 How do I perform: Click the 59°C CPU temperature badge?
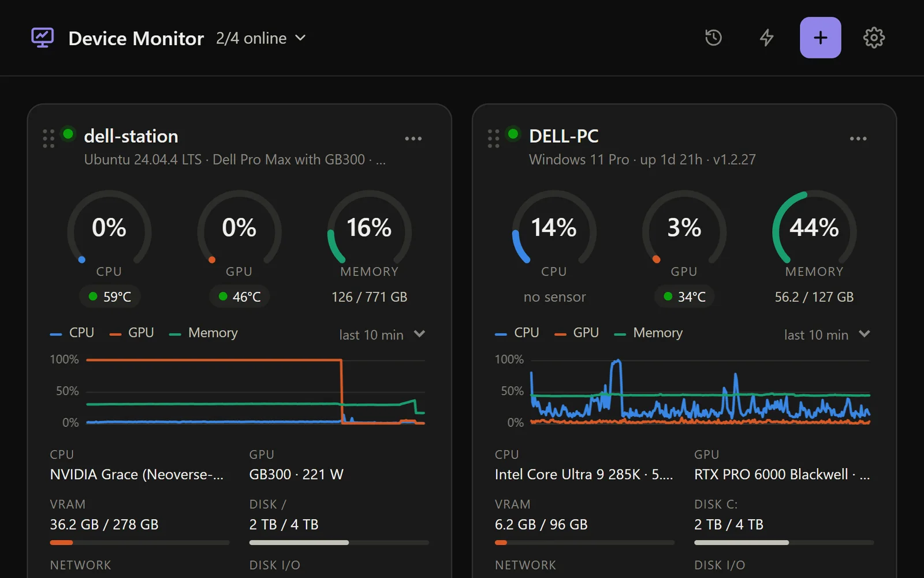[x=110, y=297]
